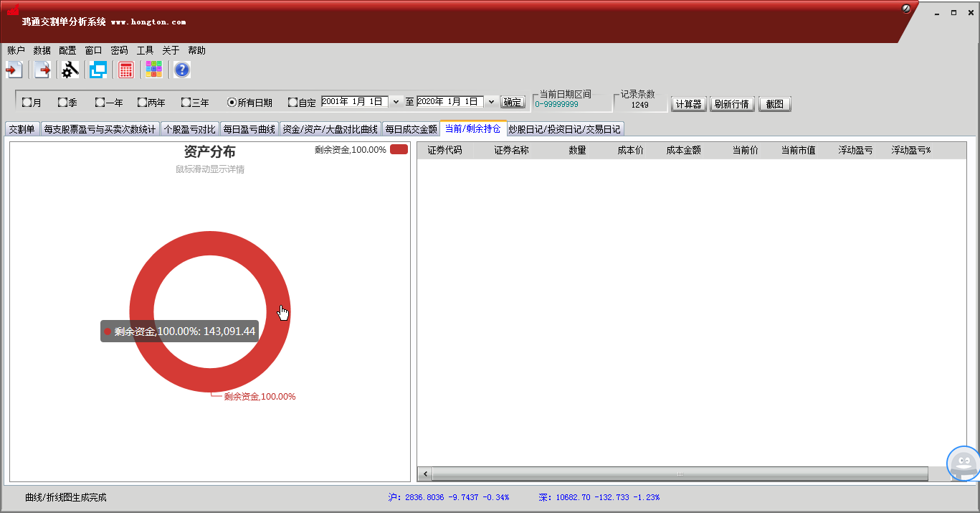Click the 当前市值 column header
980x513 pixels.
click(x=798, y=151)
